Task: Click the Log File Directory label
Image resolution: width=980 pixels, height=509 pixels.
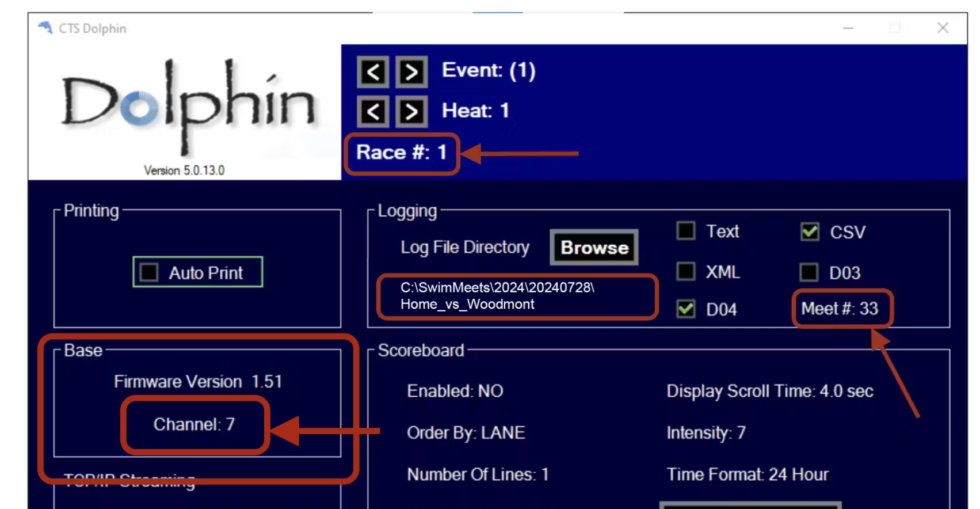Action: point(465,248)
